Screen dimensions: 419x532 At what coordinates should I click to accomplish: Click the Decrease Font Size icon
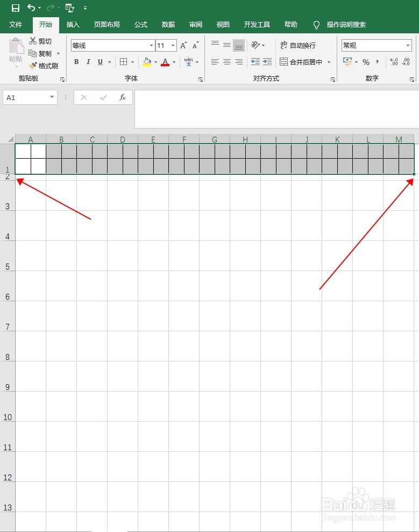coord(195,46)
